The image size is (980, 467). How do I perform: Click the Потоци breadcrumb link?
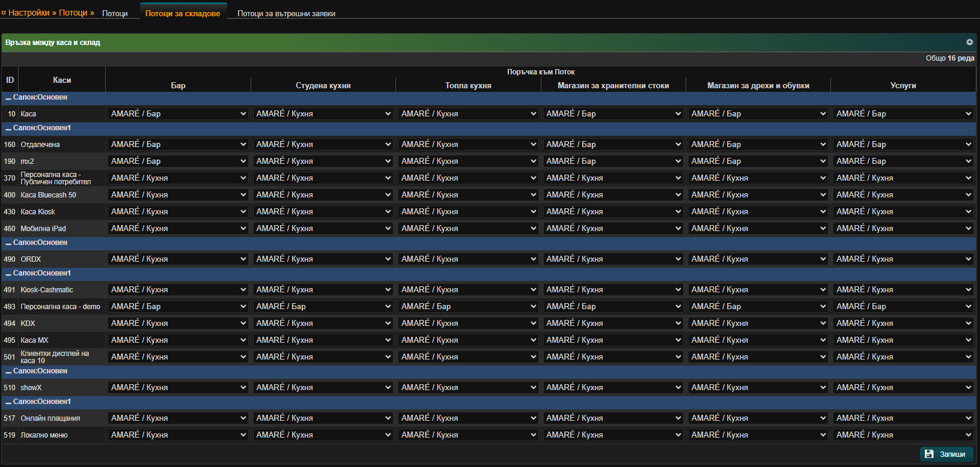(x=73, y=13)
